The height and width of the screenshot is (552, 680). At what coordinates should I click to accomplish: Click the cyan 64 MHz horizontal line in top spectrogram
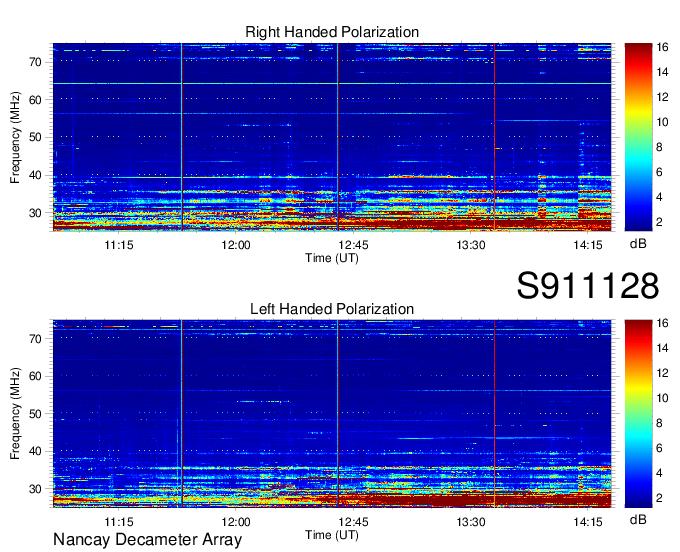332,83
